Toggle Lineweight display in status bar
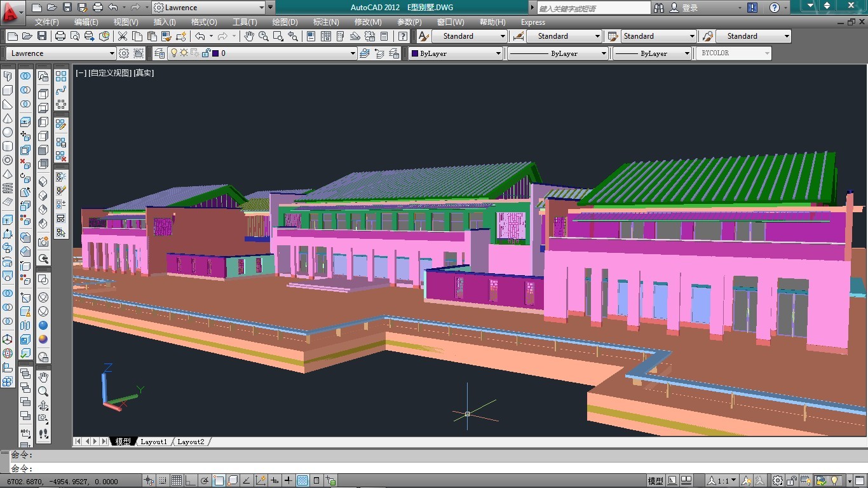The image size is (868, 488). click(288, 481)
